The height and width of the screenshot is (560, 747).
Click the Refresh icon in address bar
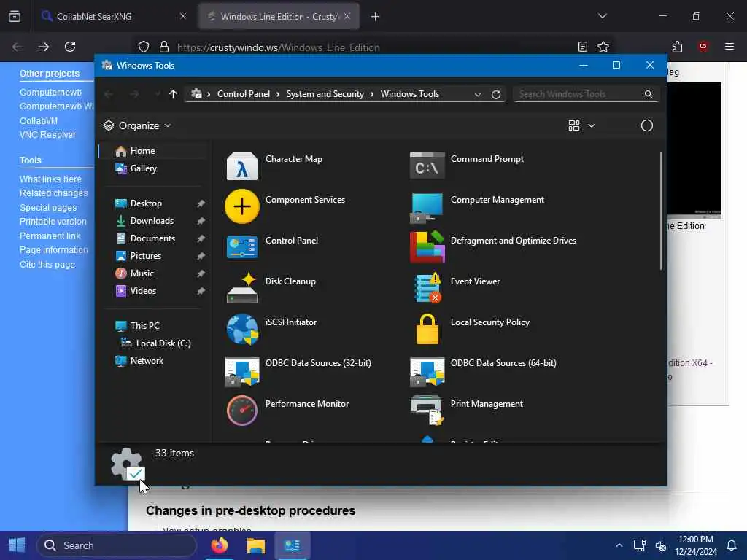click(x=496, y=94)
